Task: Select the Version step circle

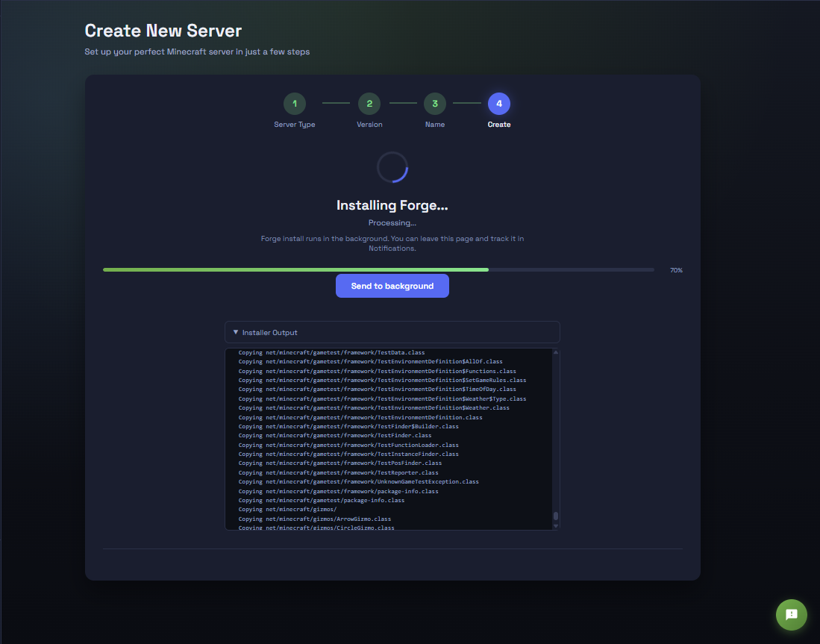Action: (369, 104)
